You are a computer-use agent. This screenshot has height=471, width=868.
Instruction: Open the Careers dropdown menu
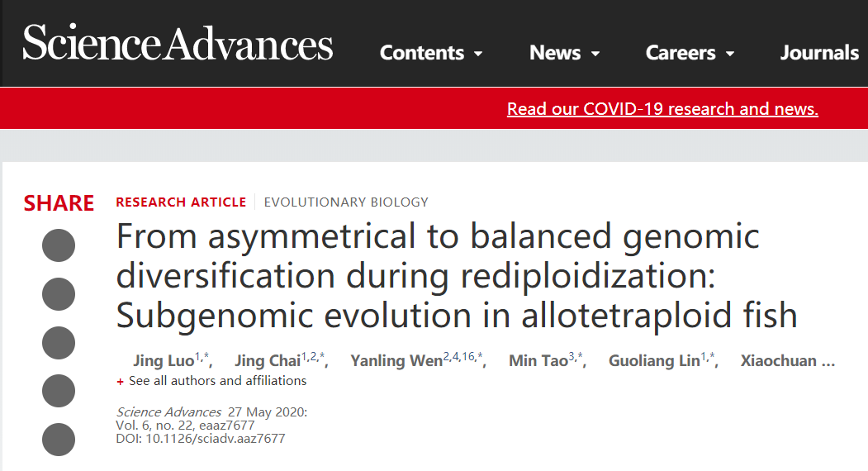coord(690,53)
